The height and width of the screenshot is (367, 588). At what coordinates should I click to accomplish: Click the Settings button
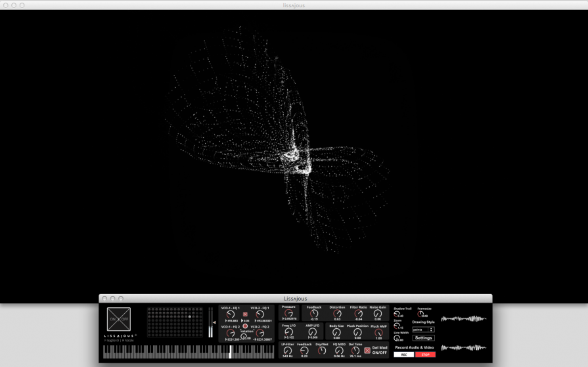(423, 338)
